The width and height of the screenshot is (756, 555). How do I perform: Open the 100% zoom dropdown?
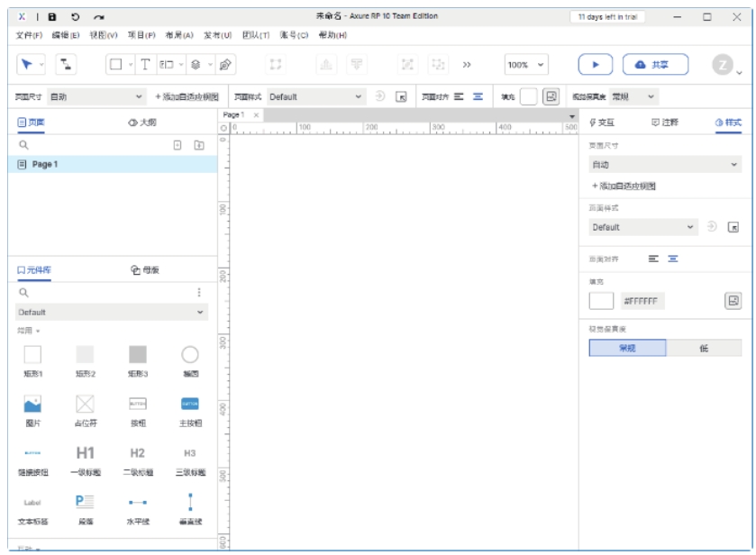click(x=526, y=65)
